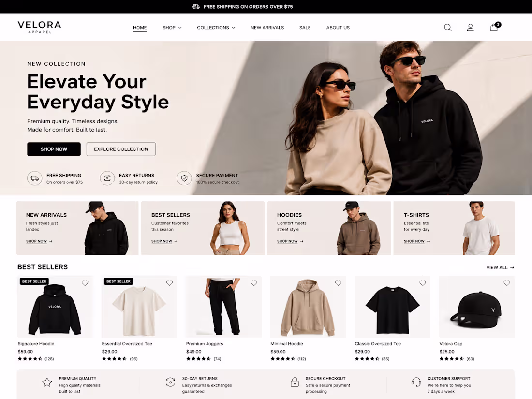
Task: Click the Premium Quality star icon
Action: coord(47,383)
